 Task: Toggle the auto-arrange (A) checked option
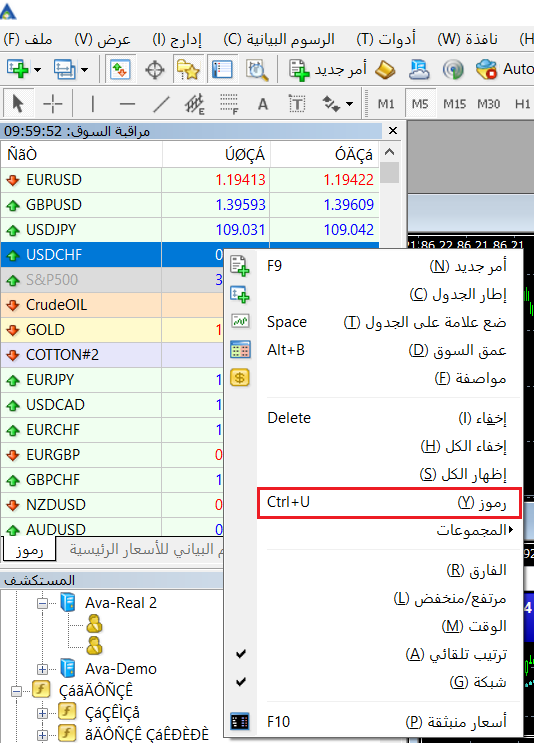[390, 654]
